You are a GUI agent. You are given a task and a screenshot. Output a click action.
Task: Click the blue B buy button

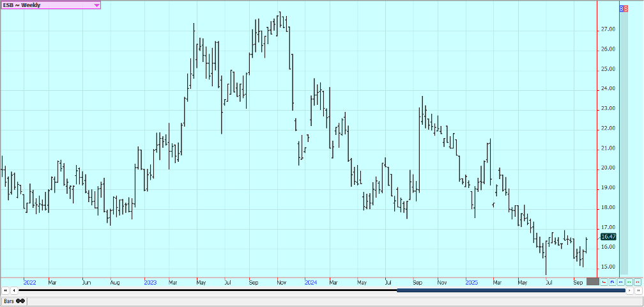pyautogui.click(x=622, y=8)
